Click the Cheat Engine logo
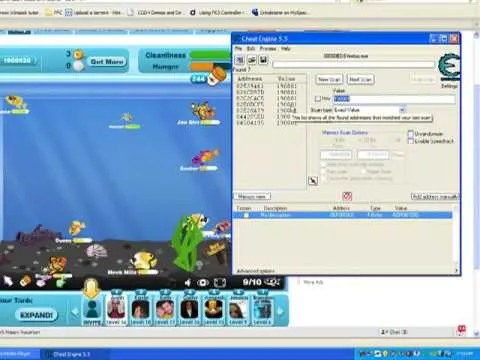The width and height of the screenshot is (480, 360). [x=449, y=67]
